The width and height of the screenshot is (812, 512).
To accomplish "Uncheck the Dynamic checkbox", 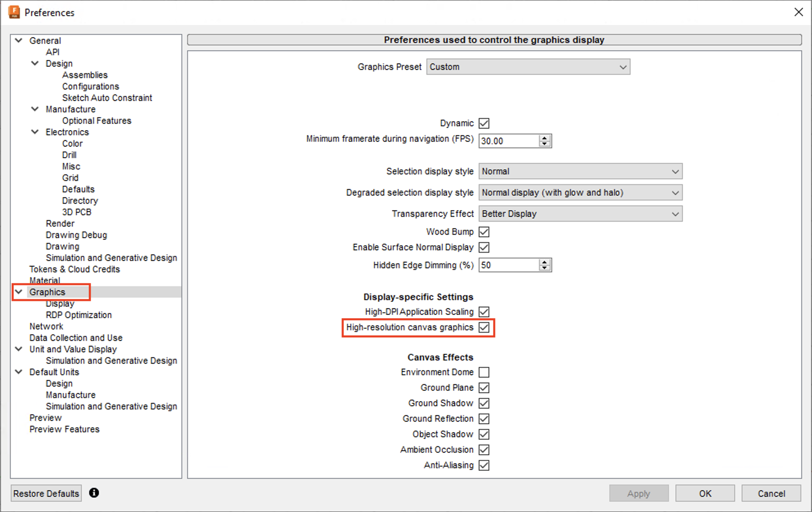I will 484,123.
